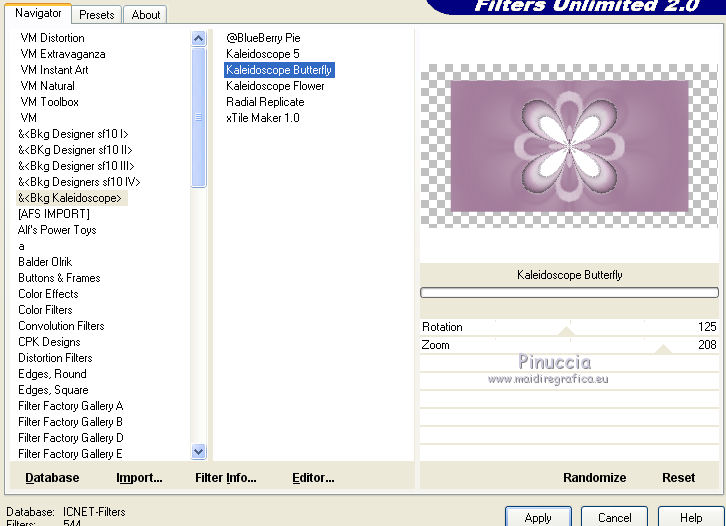Select Alf's Power Toys category

tap(57, 230)
